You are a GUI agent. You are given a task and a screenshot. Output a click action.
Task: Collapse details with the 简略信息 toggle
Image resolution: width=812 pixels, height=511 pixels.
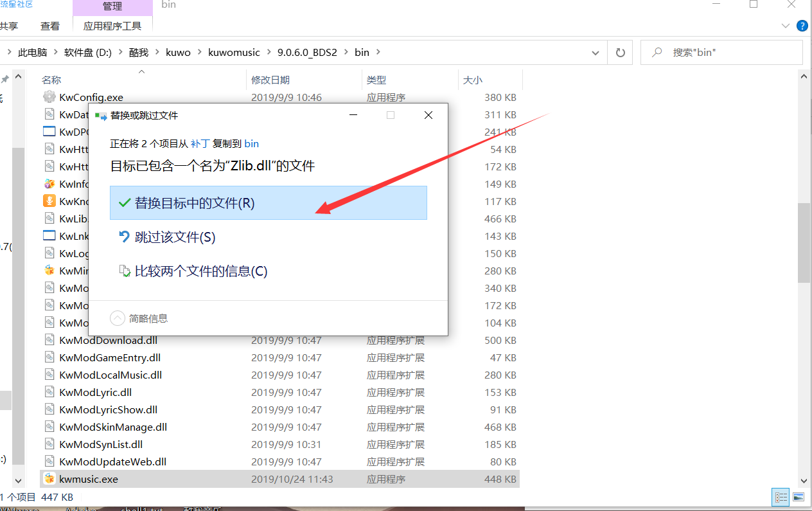(139, 318)
